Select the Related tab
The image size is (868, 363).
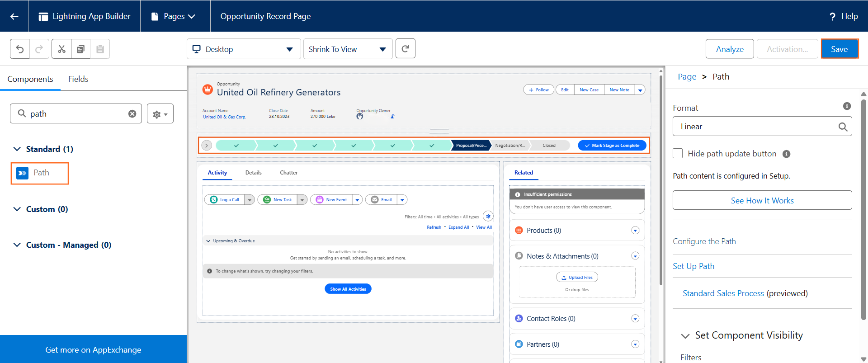[524, 173]
